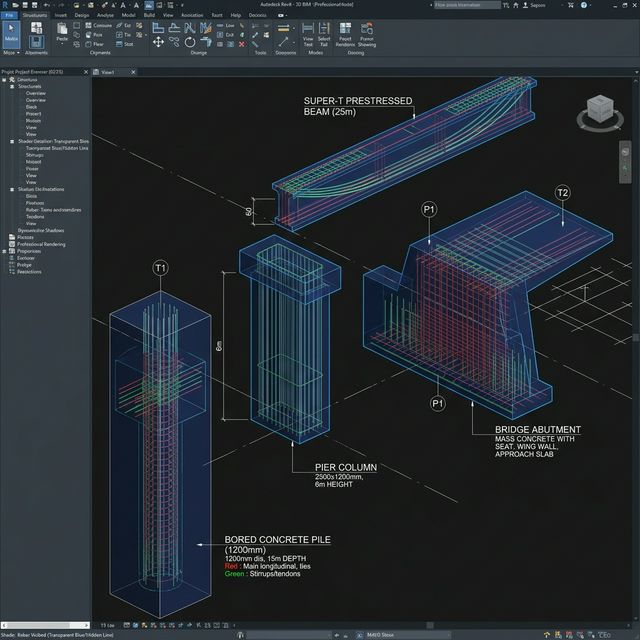This screenshot has width=640, height=640.
Task: Collapse the root node of the project browser tree
Action: click(4, 80)
